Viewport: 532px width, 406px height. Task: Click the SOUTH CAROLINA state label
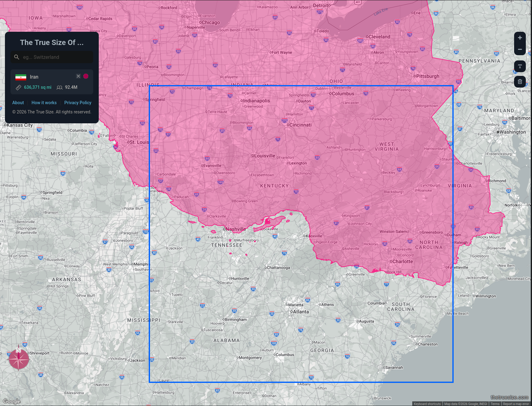(401, 307)
